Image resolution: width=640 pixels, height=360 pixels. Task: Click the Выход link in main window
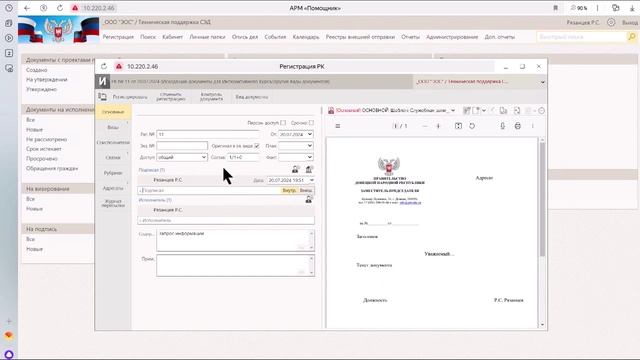tap(630, 22)
